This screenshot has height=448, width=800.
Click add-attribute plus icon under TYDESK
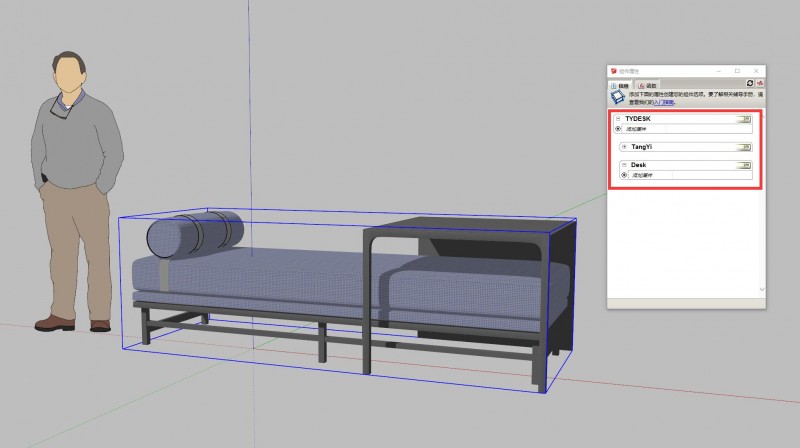618,129
